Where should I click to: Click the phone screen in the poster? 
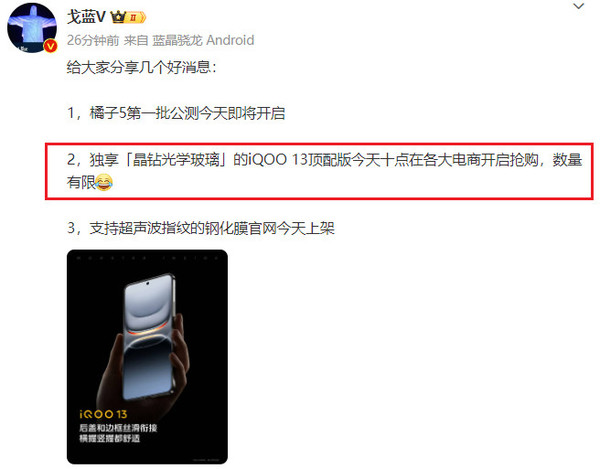click(148, 337)
